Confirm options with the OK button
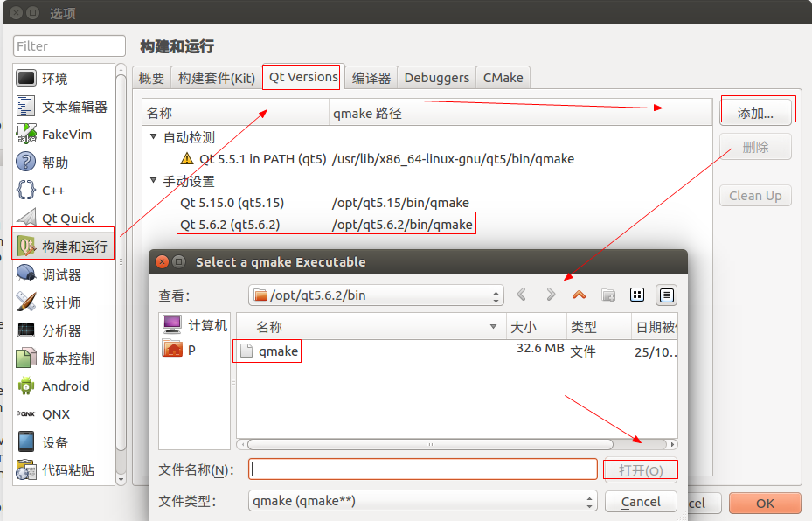The width and height of the screenshot is (812, 521). 765,504
